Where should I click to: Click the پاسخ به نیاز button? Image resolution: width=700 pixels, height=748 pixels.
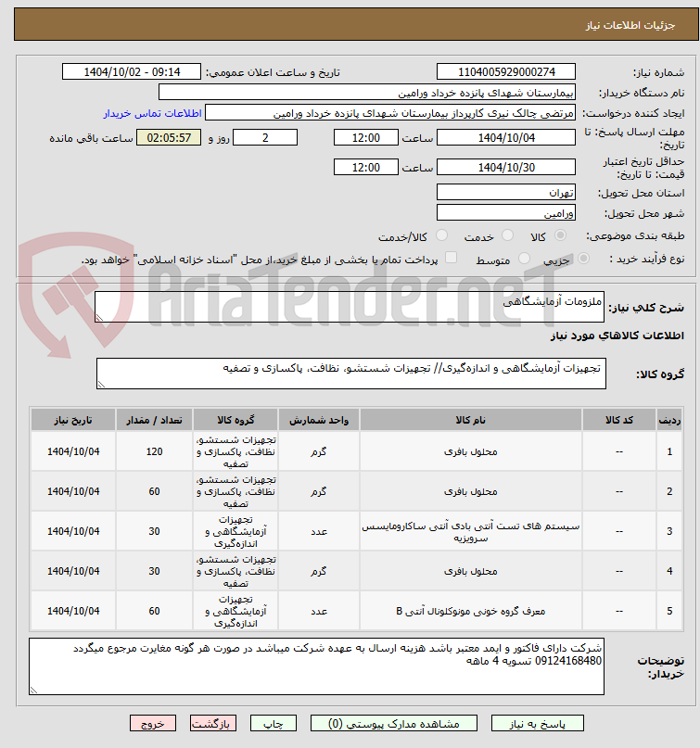pyautogui.click(x=538, y=723)
